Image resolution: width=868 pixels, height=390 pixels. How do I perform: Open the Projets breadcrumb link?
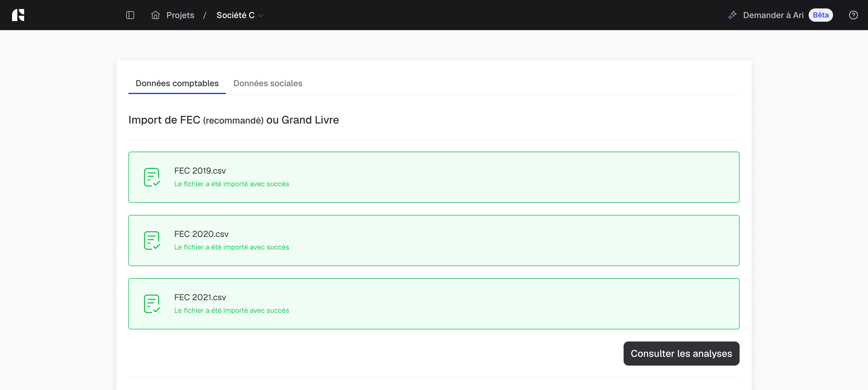[x=180, y=15]
